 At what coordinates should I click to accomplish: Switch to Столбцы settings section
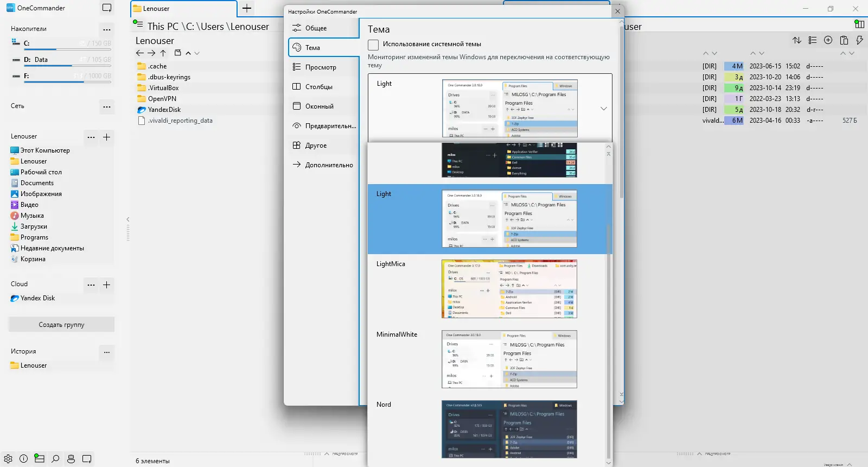pos(324,87)
